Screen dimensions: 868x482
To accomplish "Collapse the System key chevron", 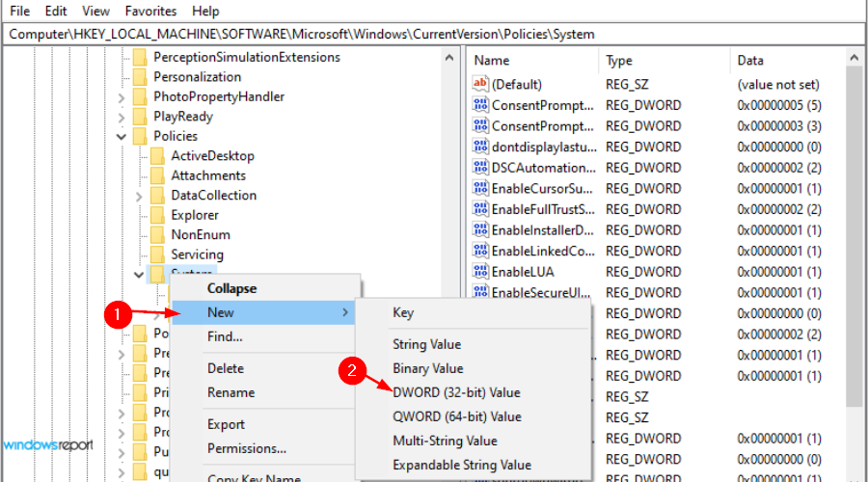I will pos(139,275).
